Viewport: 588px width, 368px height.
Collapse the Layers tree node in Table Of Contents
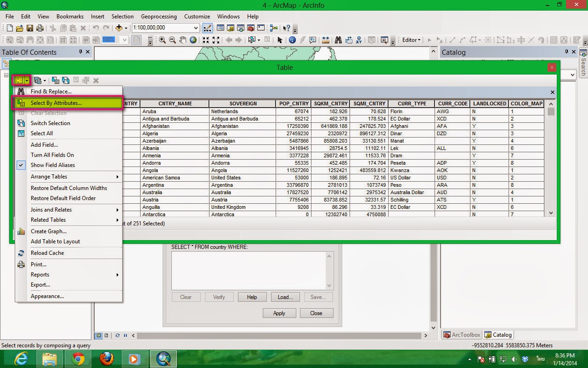(6, 75)
